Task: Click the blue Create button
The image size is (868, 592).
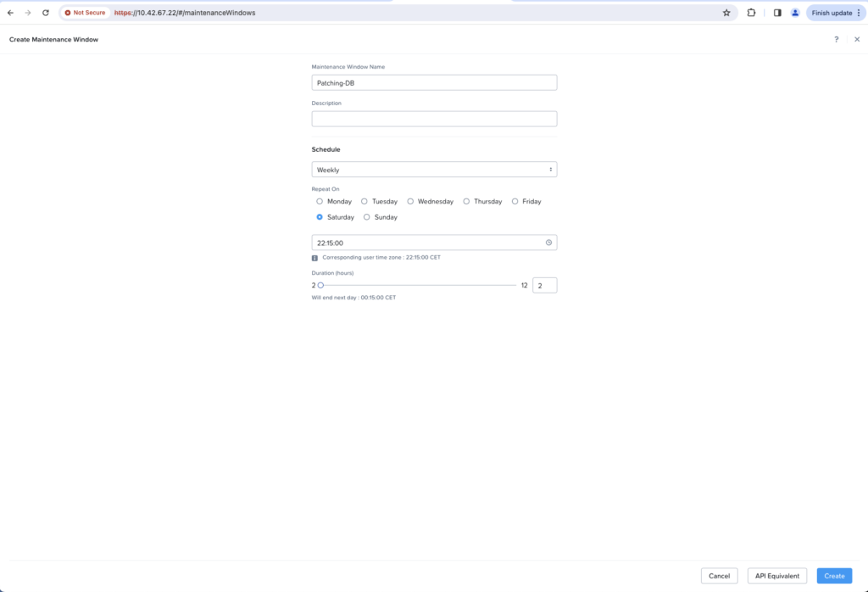Action: (x=834, y=576)
